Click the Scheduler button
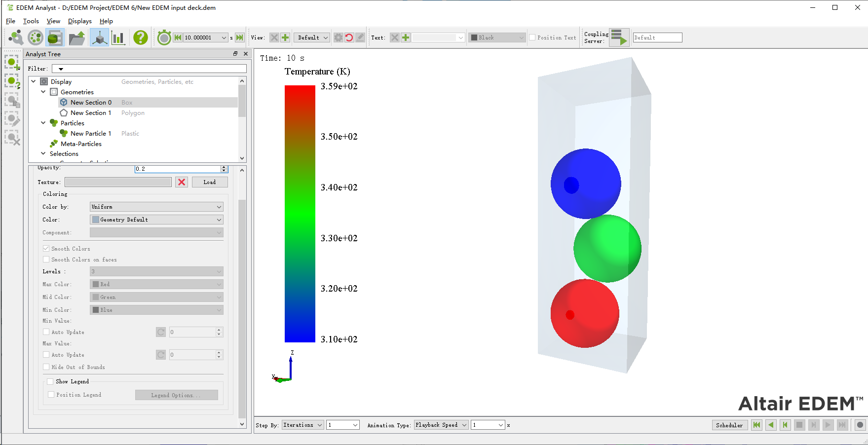868x445 pixels. coord(729,425)
